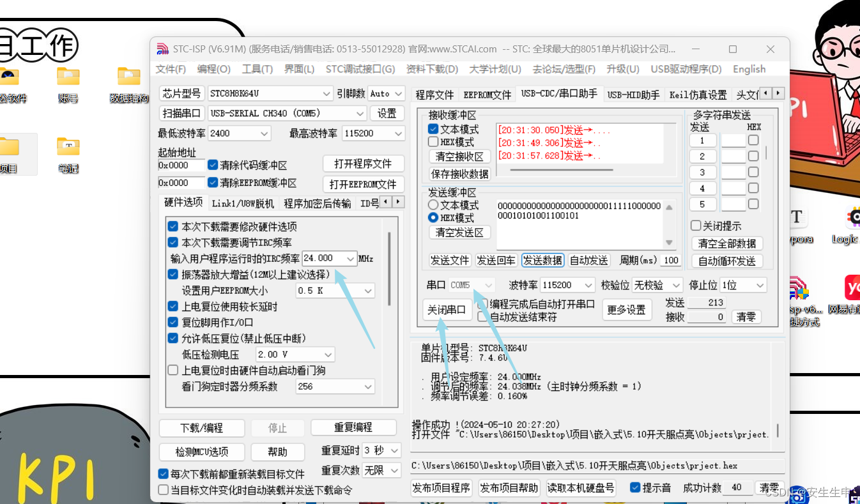Viewport: 860px width, 504px height.
Task: Open the 数据结构 desktop folder
Action: 128,84
